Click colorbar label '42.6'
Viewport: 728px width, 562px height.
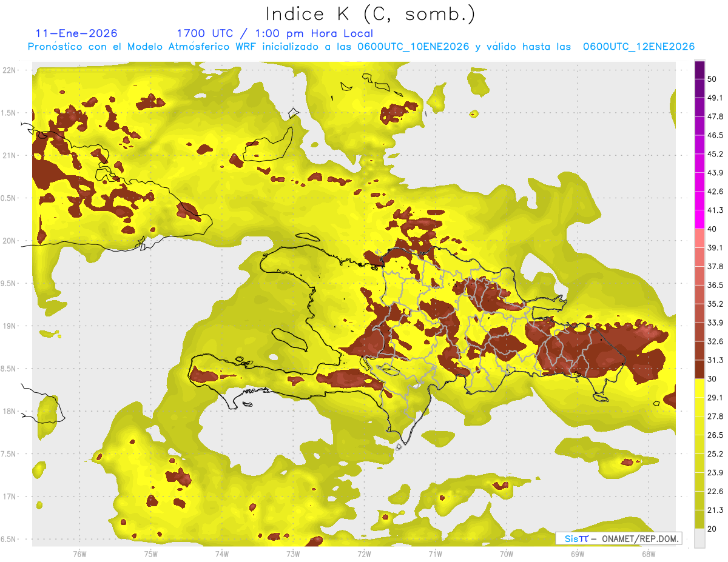coord(715,192)
